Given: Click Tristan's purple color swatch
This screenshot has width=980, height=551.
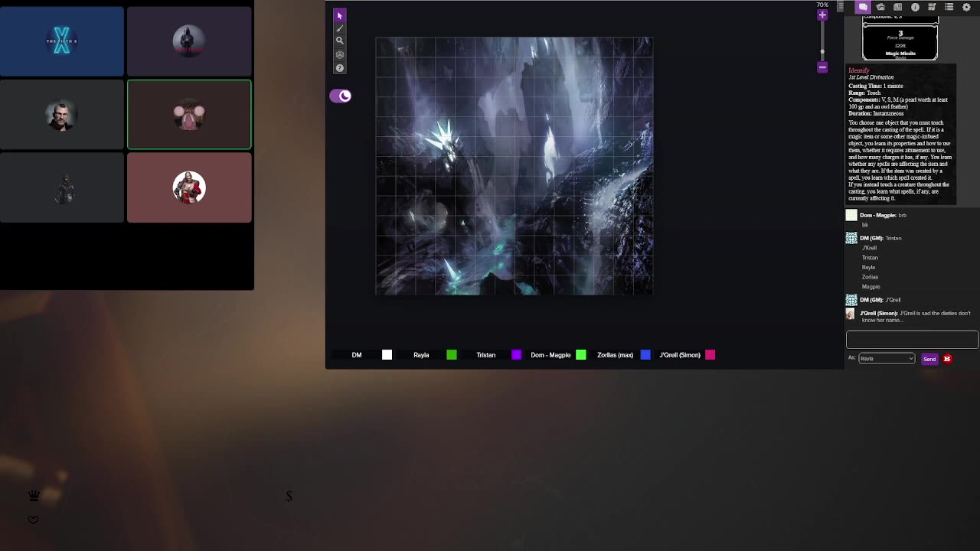Looking at the screenshot, I should tap(516, 355).
